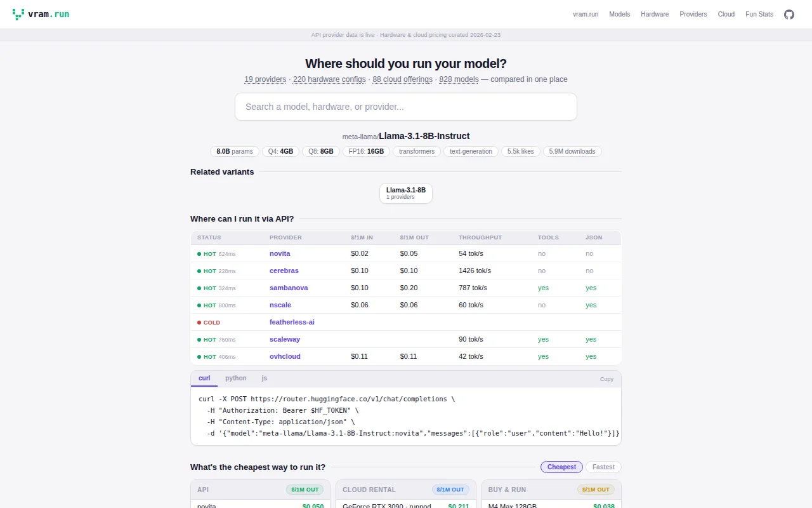The height and width of the screenshot is (508, 812).
Task: Click the 787 tok/s throughput value
Action: click(x=473, y=288)
